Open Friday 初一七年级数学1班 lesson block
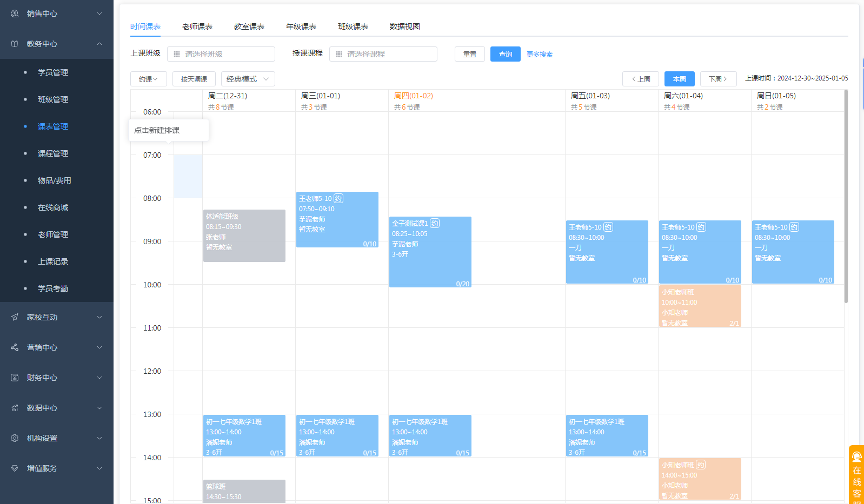864x504 pixels. click(x=607, y=435)
